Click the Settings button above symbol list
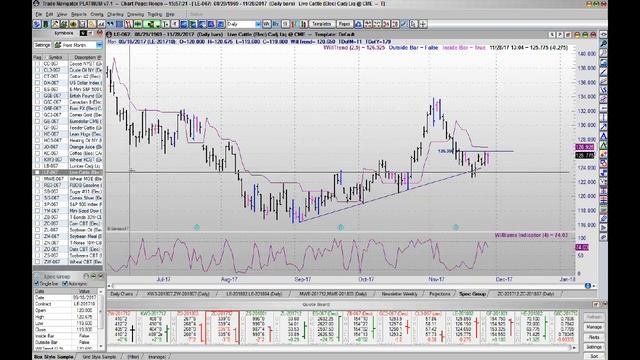640x360 pixels. click(x=42, y=45)
